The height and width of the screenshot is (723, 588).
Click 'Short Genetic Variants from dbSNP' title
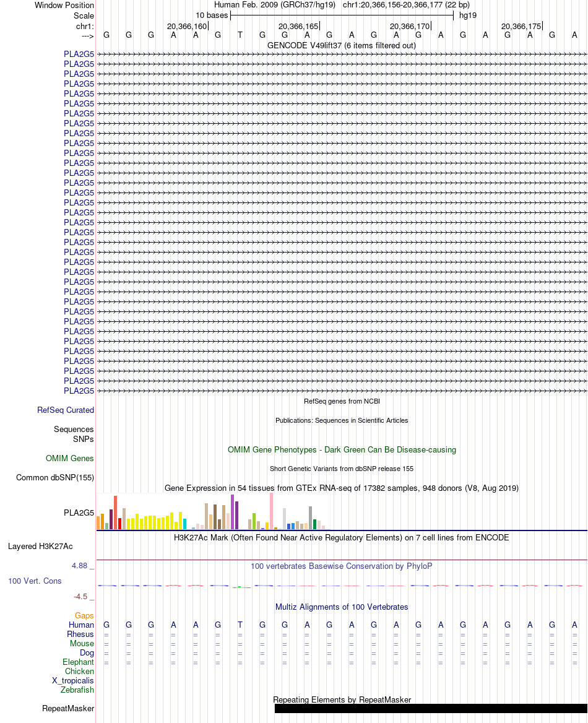coord(342,469)
